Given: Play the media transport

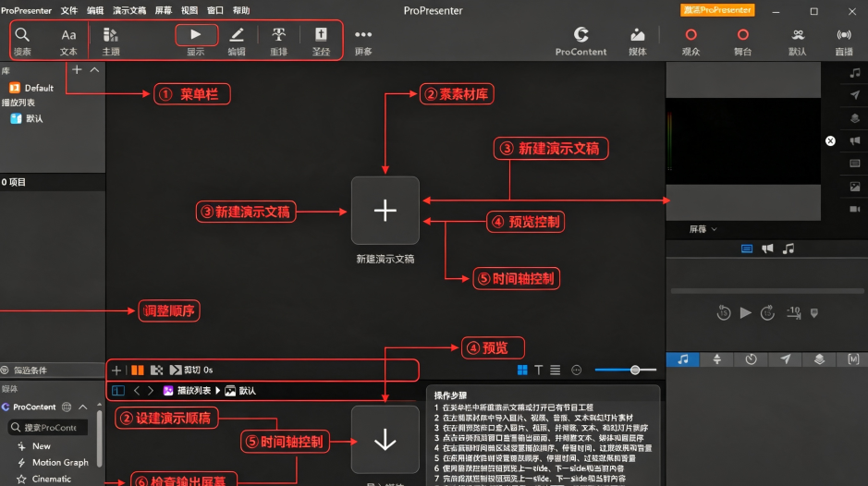Looking at the screenshot, I should pyautogui.click(x=746, y=312).
